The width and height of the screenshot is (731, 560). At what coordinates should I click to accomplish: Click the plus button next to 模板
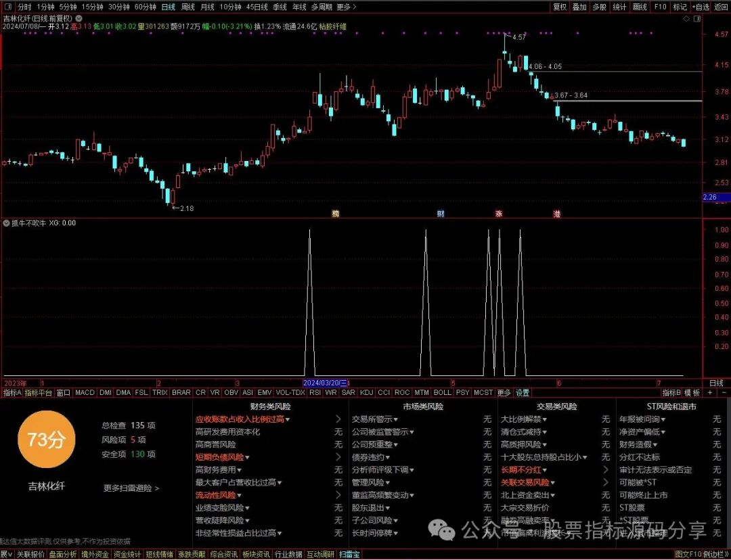click(710, 393)
